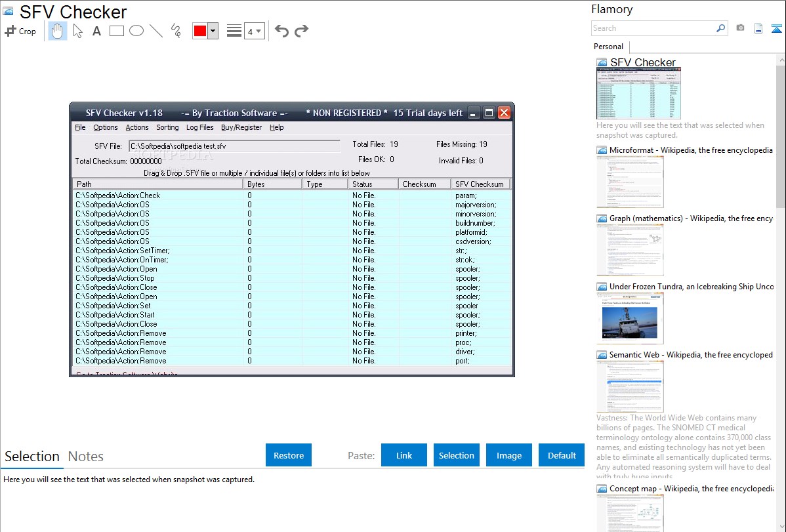
Task: Undo the last edit
Action: (x=281, y=31)
